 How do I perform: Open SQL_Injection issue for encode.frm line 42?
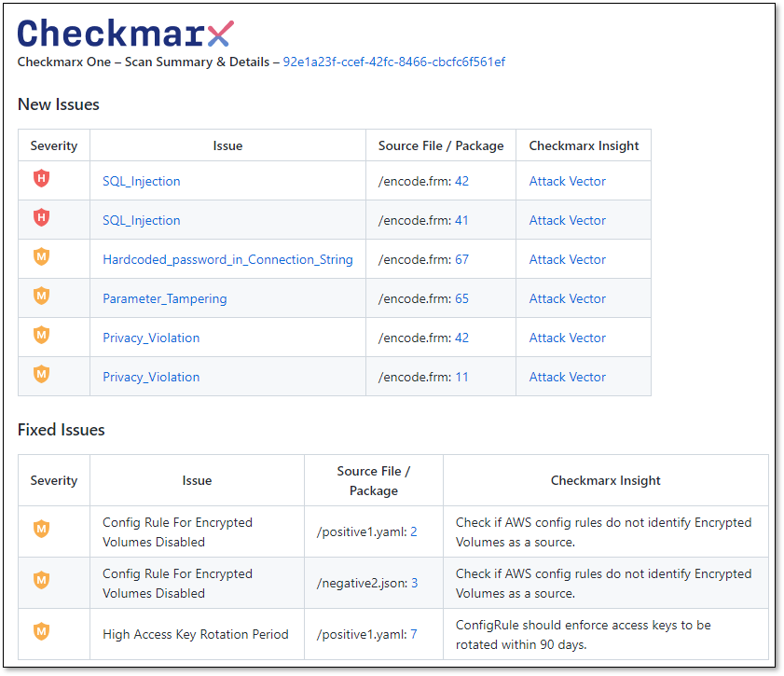[x=142, y=181]
